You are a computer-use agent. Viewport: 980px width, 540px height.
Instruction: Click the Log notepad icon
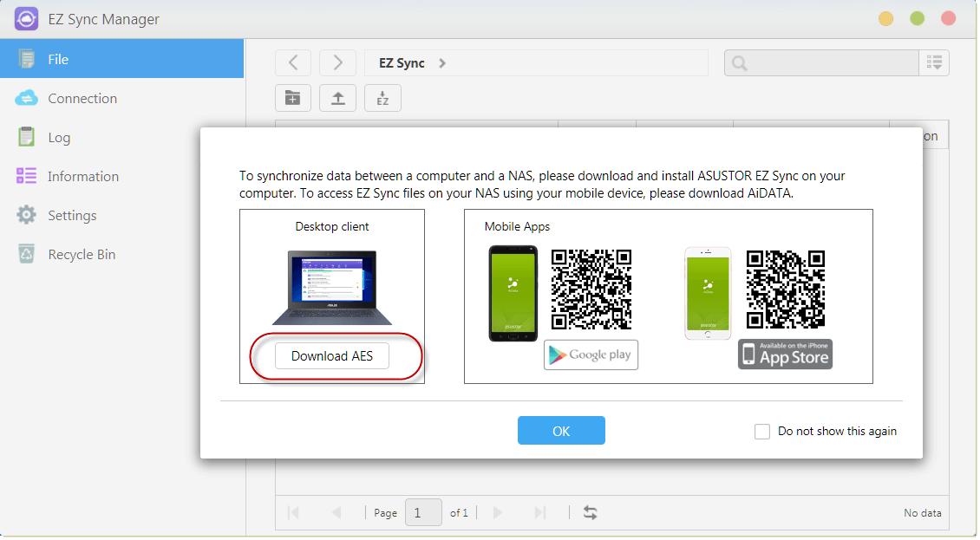26,136
